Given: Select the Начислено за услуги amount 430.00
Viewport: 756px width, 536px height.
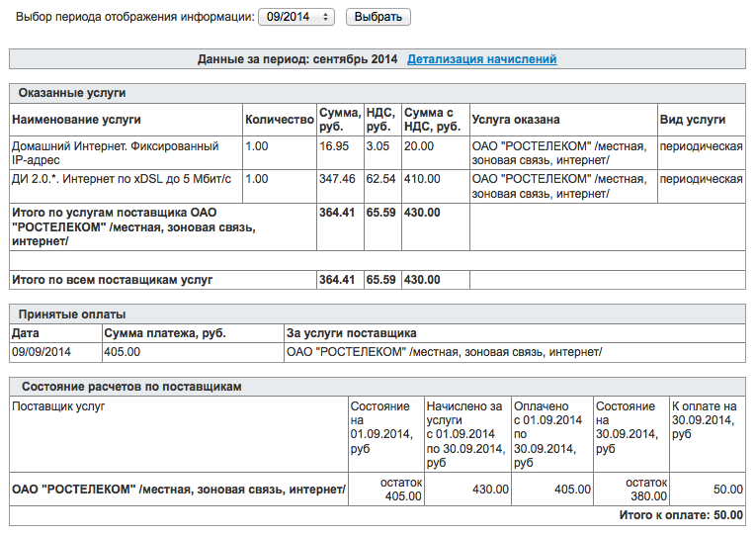Looking at the screenshot, I should [x=489, y=489].
